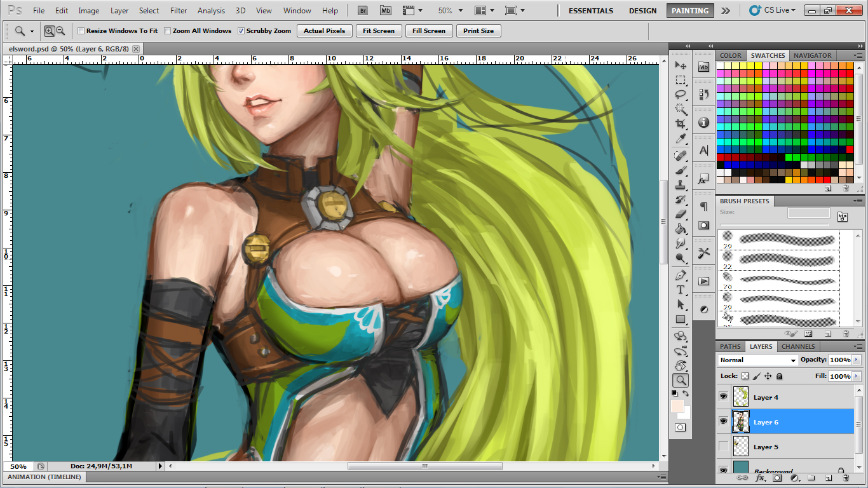Viewport: 868px width, 488px height.
Task: Select the Path Selection tool
Action: click(x=681, y=304)
